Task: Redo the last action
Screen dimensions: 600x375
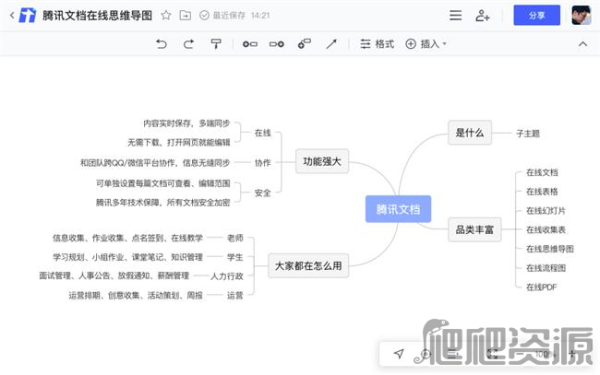Action: pos(188,44)
